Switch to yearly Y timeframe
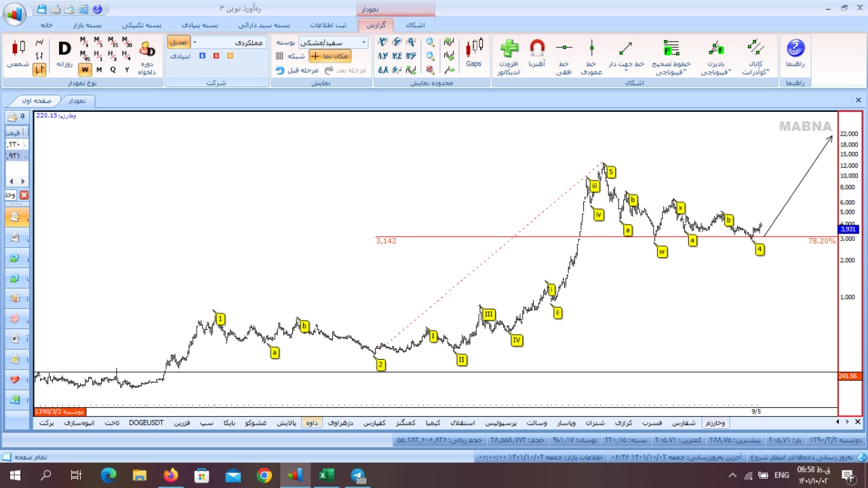This screenshot has height=488, width=868. click(x=127, y=69)
